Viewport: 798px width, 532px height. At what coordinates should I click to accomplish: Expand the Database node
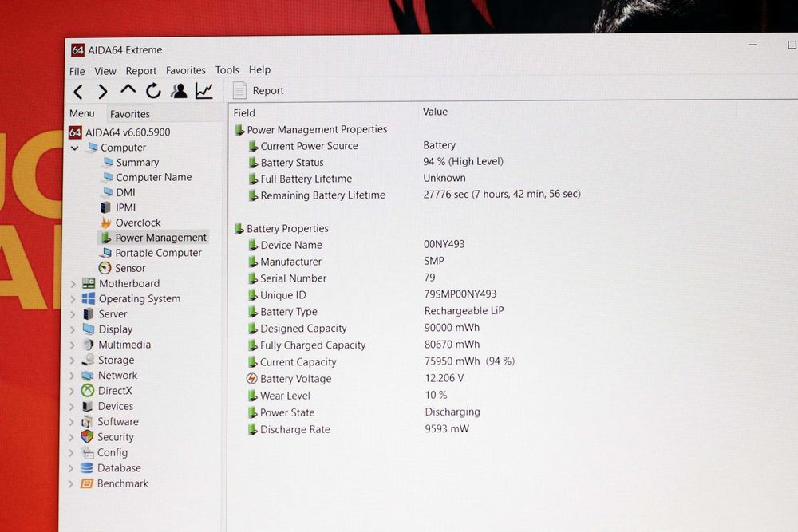pos(71,468)
